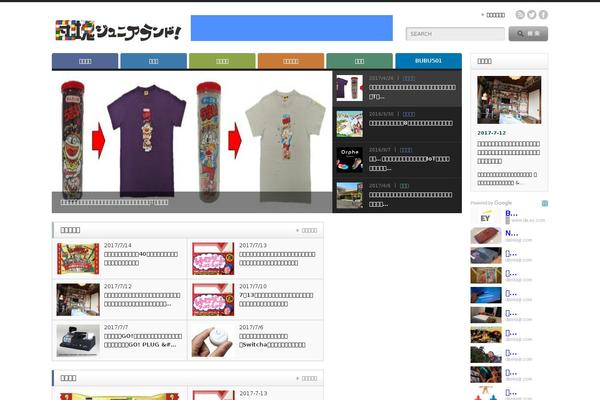Open the orange navigation tab
Image resolution: width=600 pixels, height=400 pixels.
coord(291,61)
